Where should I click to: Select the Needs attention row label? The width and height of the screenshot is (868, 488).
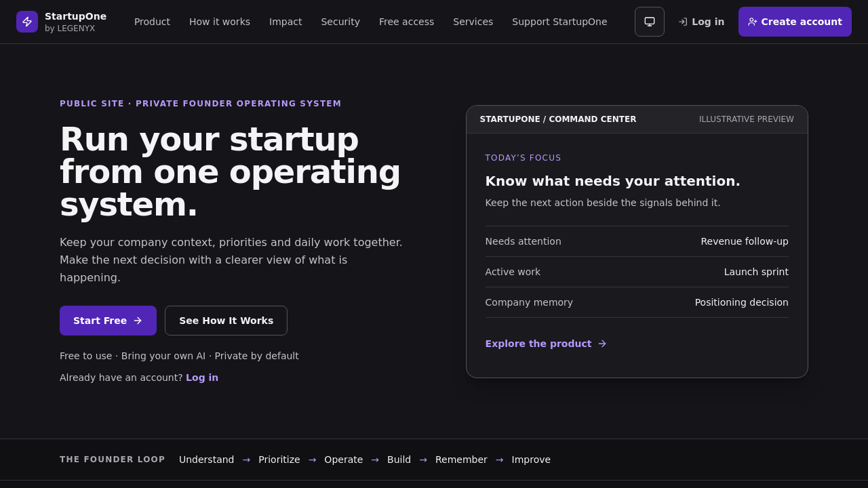[x=524, y=241]
